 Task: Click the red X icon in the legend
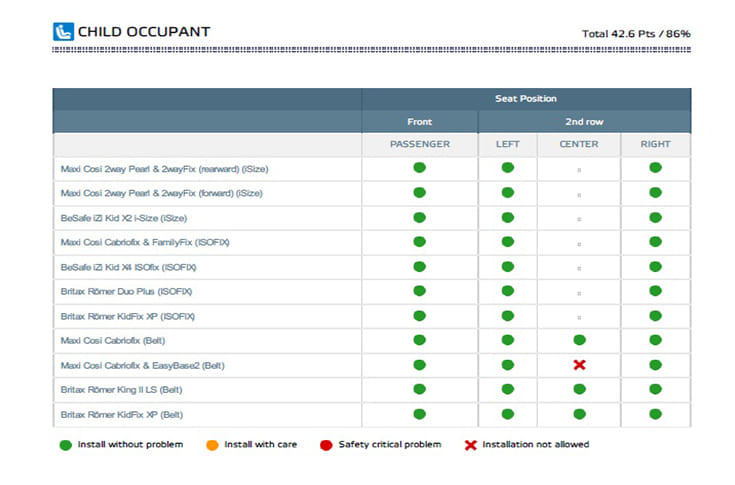tap(470, 444)
